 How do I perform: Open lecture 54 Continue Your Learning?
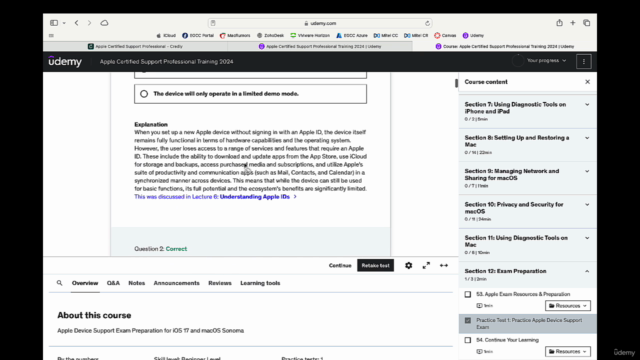click(507, 340)
